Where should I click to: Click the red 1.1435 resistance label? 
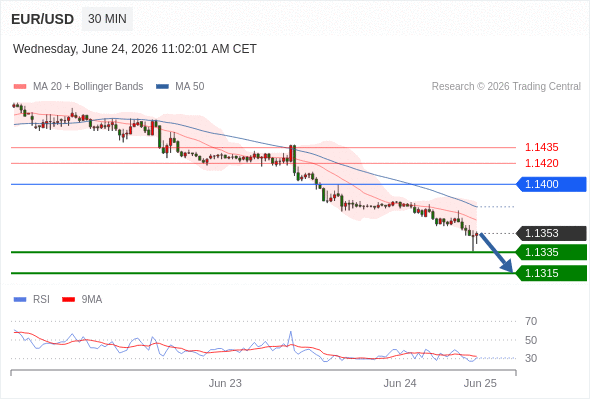[x=541, y=147]
